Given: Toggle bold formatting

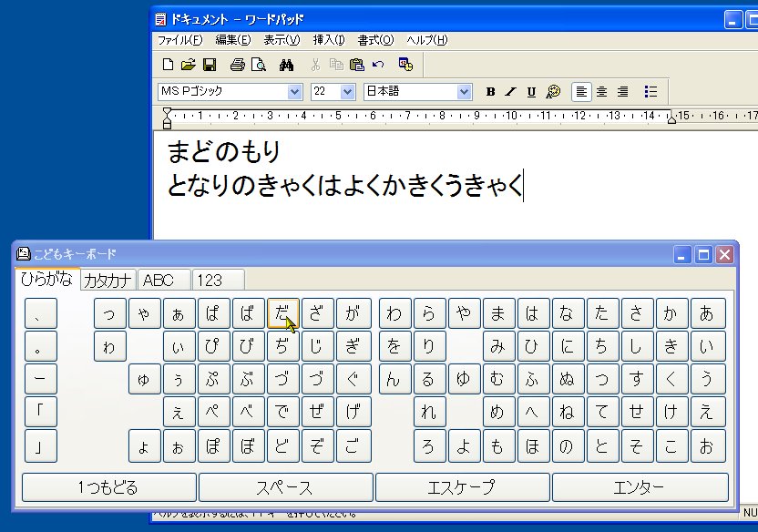Looking at the screenshot, I should 490,91.
